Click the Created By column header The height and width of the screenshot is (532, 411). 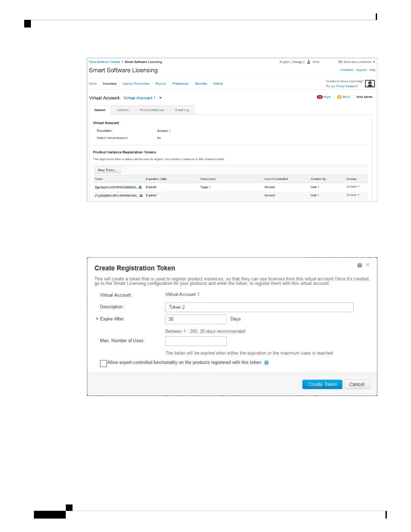318,179
